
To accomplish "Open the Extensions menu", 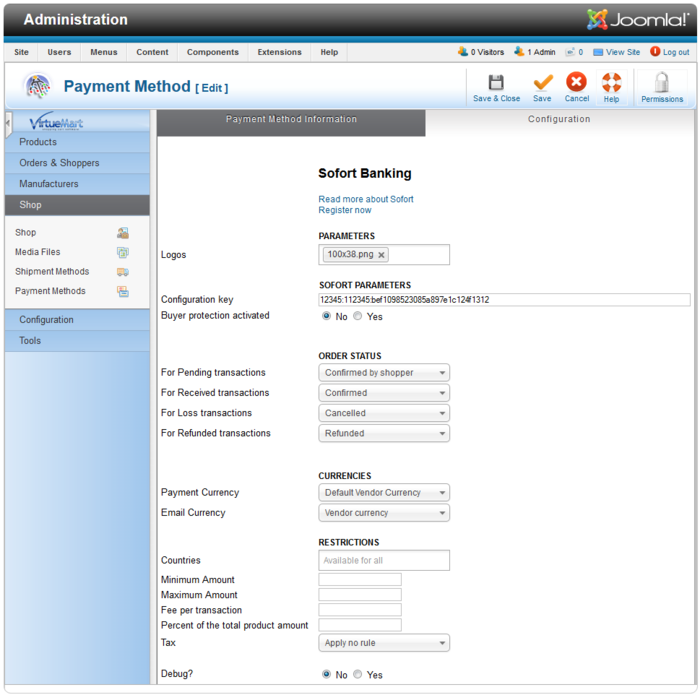I will 279,52.
